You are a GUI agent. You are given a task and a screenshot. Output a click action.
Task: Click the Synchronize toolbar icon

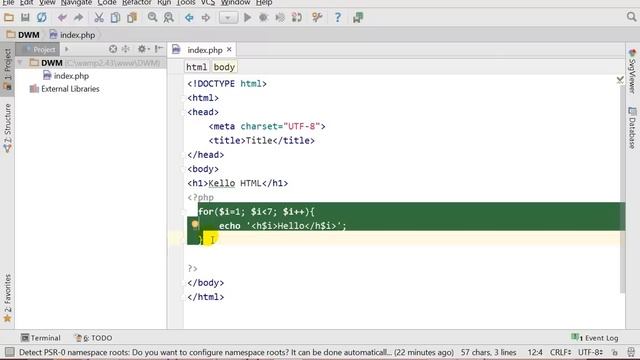tap(42, 18)
